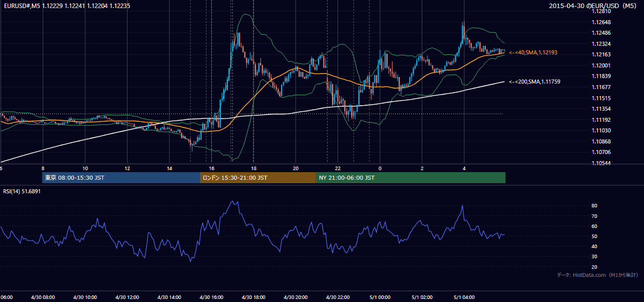Click hour tick 22 under price chart
Image resolution: width=644 pixels, height=302 pixels.
[x=338, y=168]
